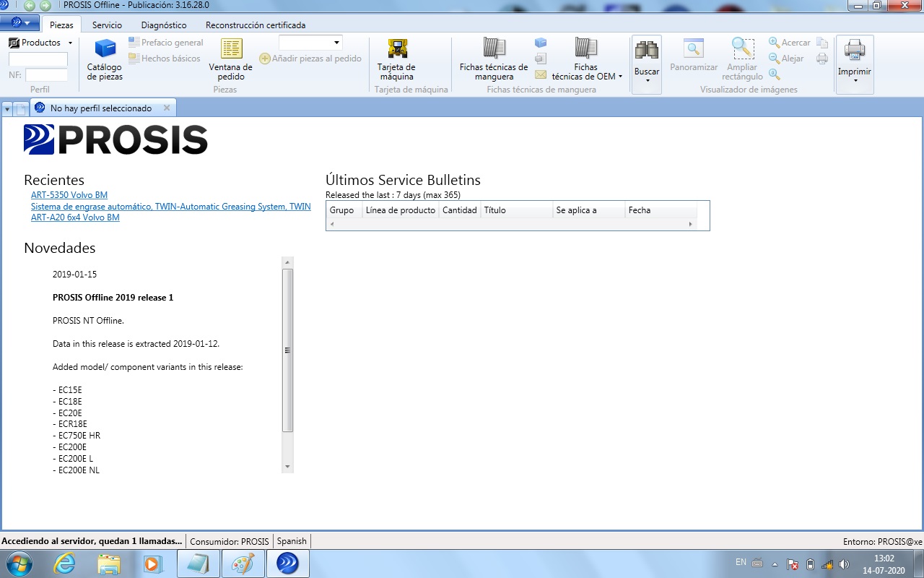The width and height of the screenshot is (924, 578).
Task: Open the Internet Explorer taskbar icon
Action: pyautogui.click(x=64, y=564)
